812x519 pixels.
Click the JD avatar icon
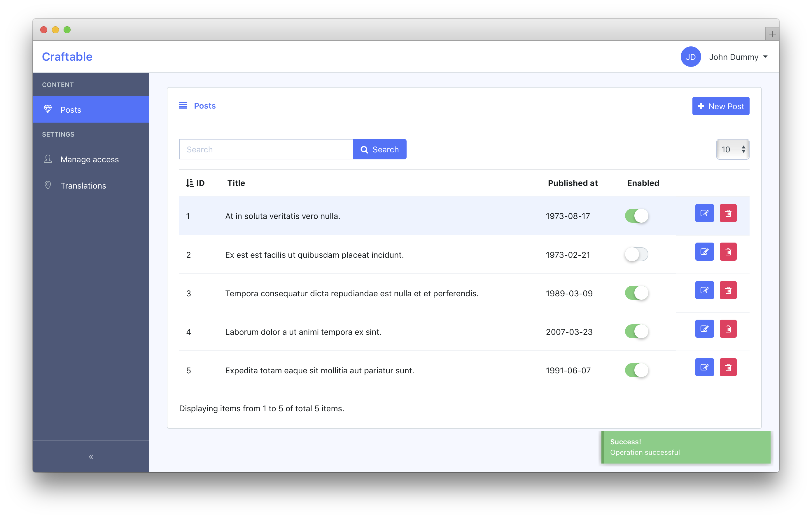(691, 57)
